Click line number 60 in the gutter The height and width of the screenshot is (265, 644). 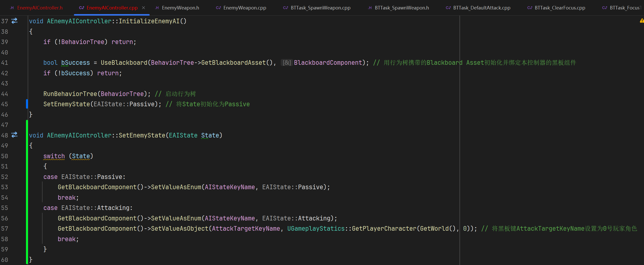point(5,260)
